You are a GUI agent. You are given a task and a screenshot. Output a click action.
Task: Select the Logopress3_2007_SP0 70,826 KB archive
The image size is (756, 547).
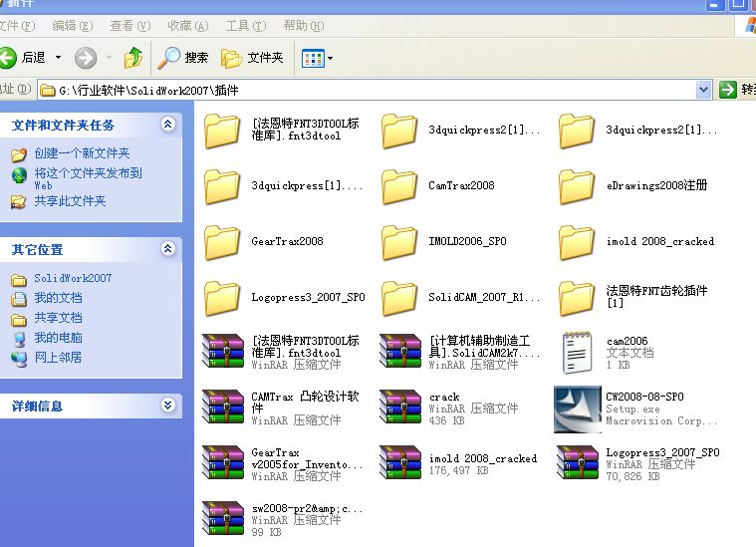click(578, 463)
